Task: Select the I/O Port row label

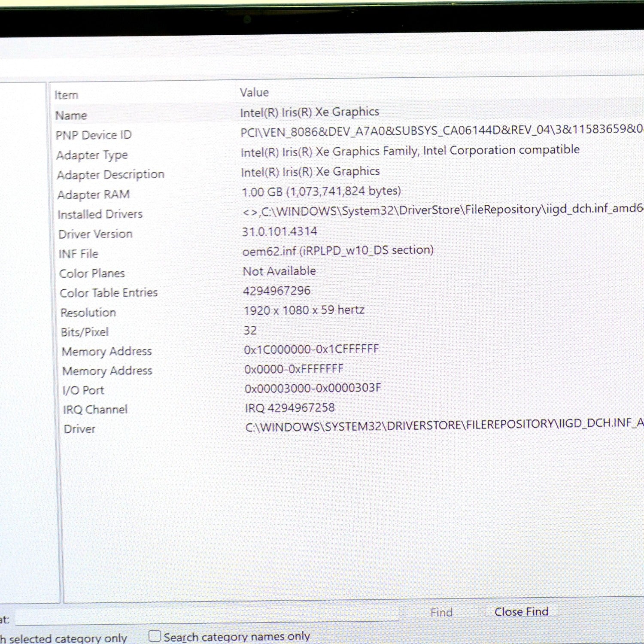Action: [x=83, y=390]
